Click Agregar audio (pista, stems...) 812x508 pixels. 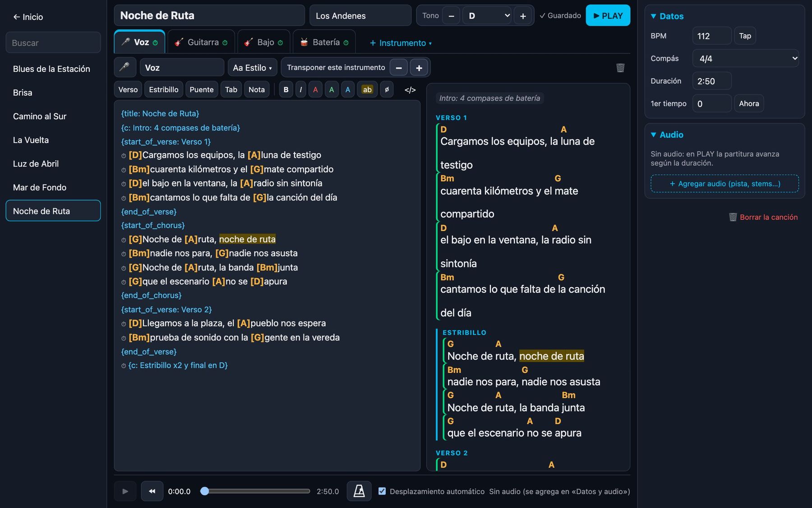(724, 184)
